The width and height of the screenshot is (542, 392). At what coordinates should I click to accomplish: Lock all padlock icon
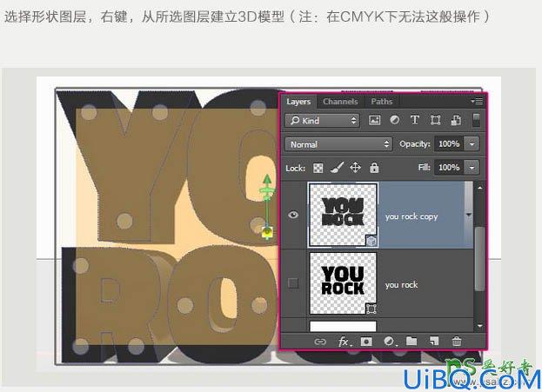(x=374, y=168)
